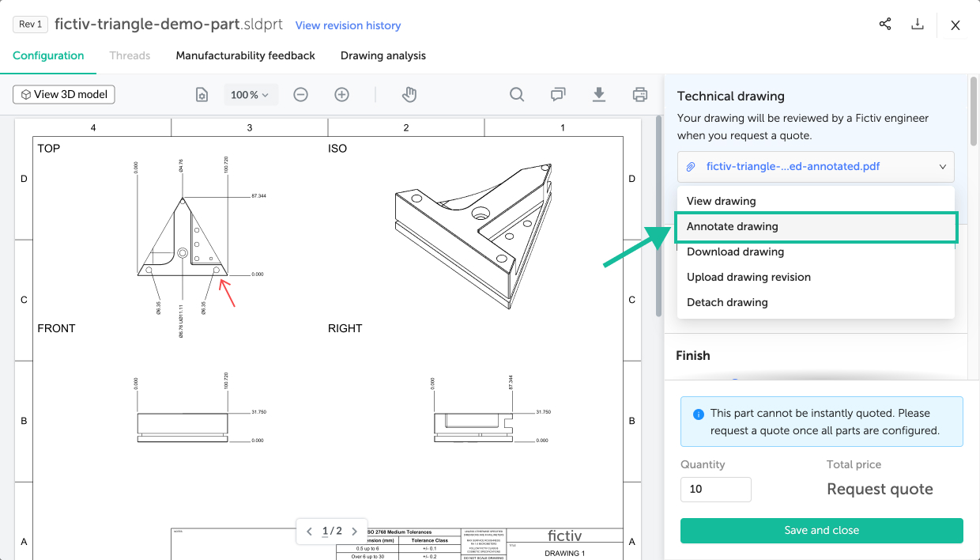Click the share icon in header

click(885, 25)
